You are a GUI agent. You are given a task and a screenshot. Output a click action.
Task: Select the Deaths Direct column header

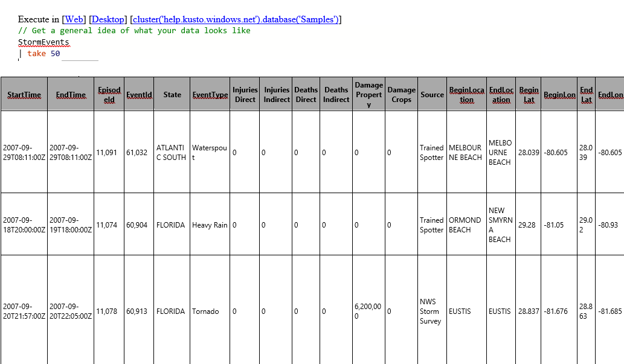click(x=306, y=94)
